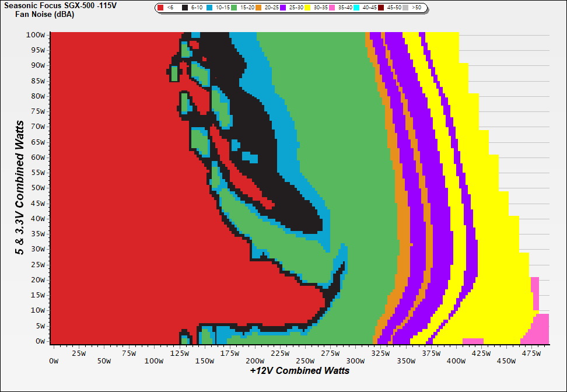The width and height of the screenshot is (567, 392).
Task: Click the 50w label on vertical axis
Action: coord(38,188)
